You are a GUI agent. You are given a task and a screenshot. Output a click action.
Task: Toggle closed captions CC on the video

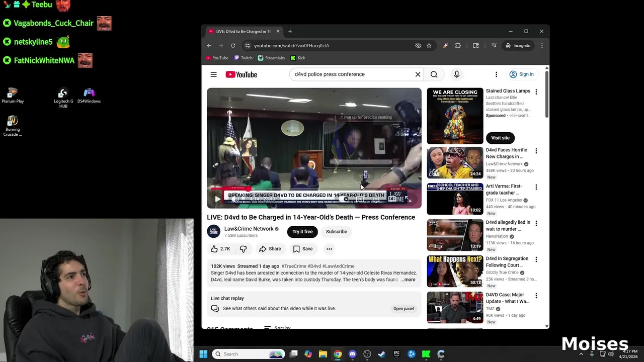pyautogui.click(x=360, y=199)
